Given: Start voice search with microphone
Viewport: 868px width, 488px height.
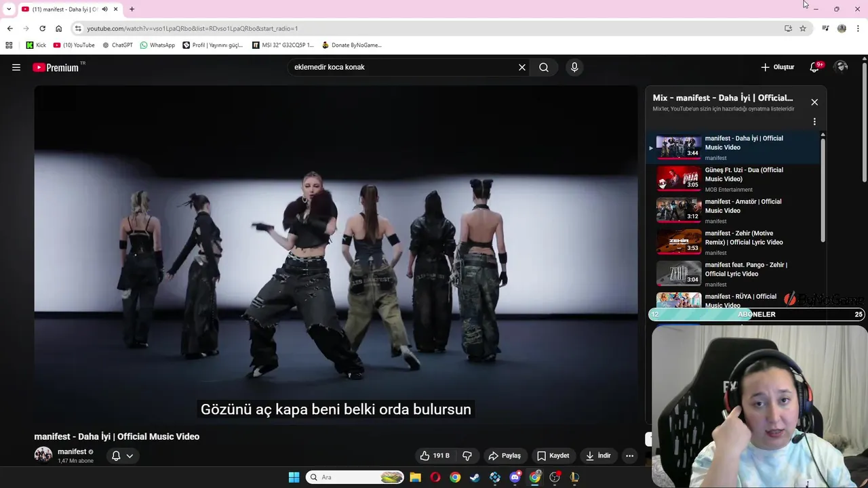Looking at the screenshot, I should point(574,67).
